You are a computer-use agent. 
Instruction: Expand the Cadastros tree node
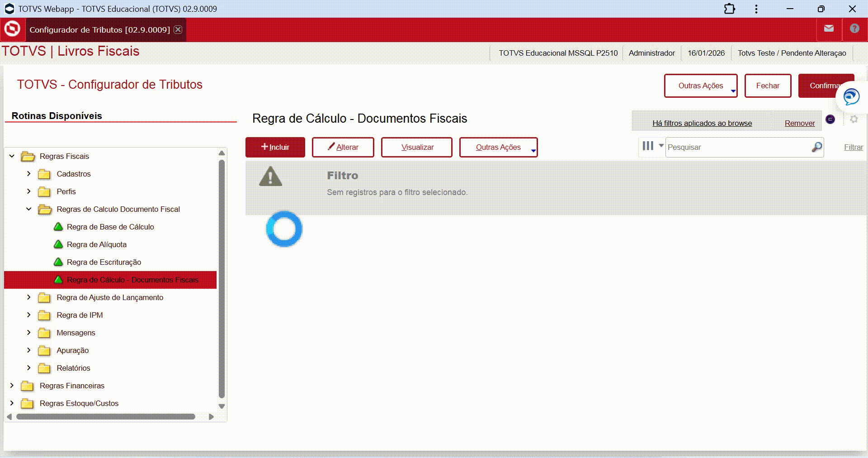(x=28, y=174)
